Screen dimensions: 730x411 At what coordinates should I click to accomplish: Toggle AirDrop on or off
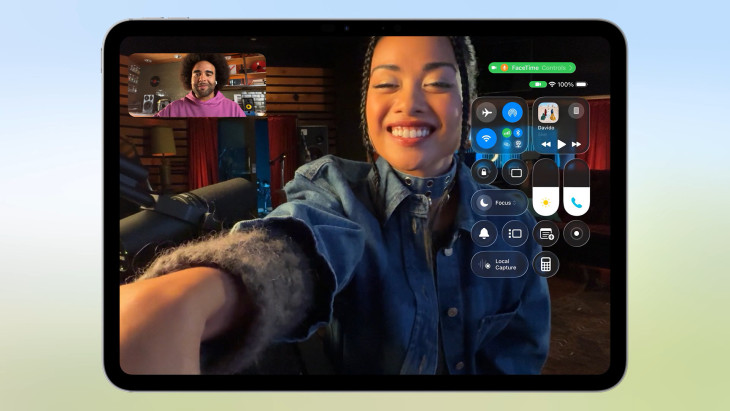(x=512, y=113)
